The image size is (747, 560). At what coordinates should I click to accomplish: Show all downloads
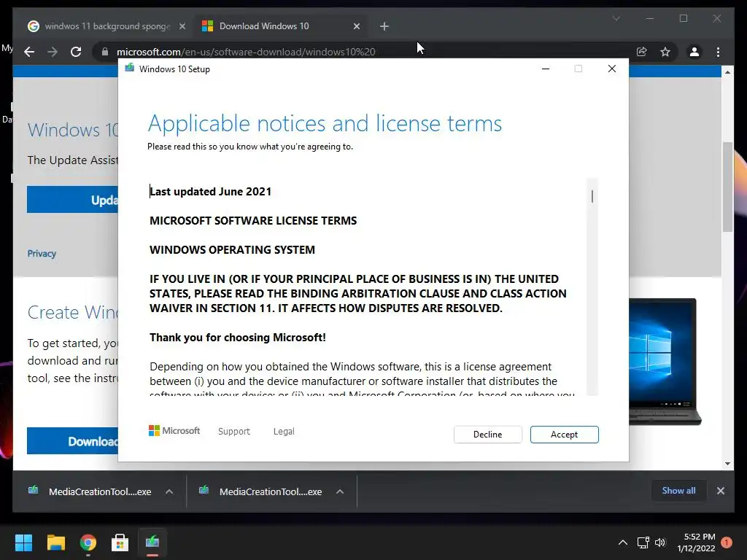tap(678, 491)
